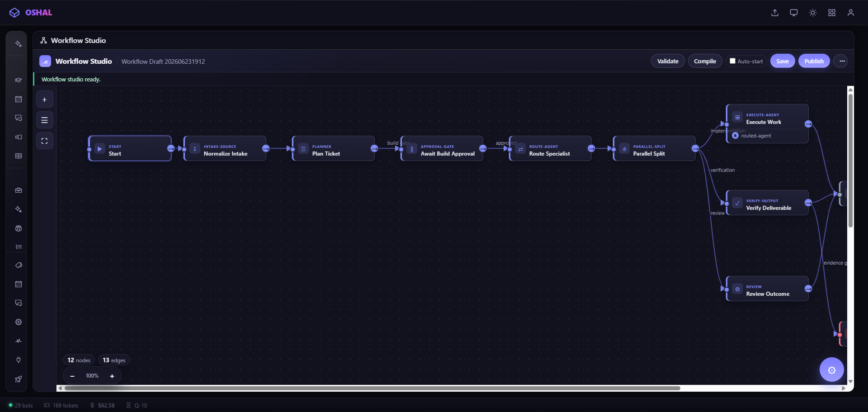Click the 100% zoom level indicator

pos(92,376)
